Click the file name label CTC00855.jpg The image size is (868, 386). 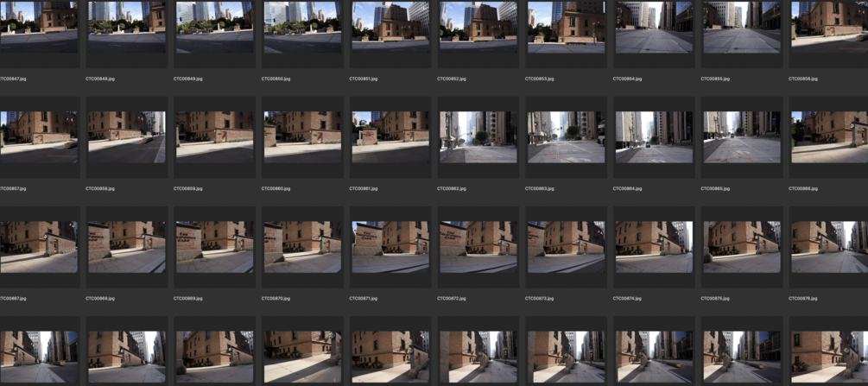coord(715,79)
